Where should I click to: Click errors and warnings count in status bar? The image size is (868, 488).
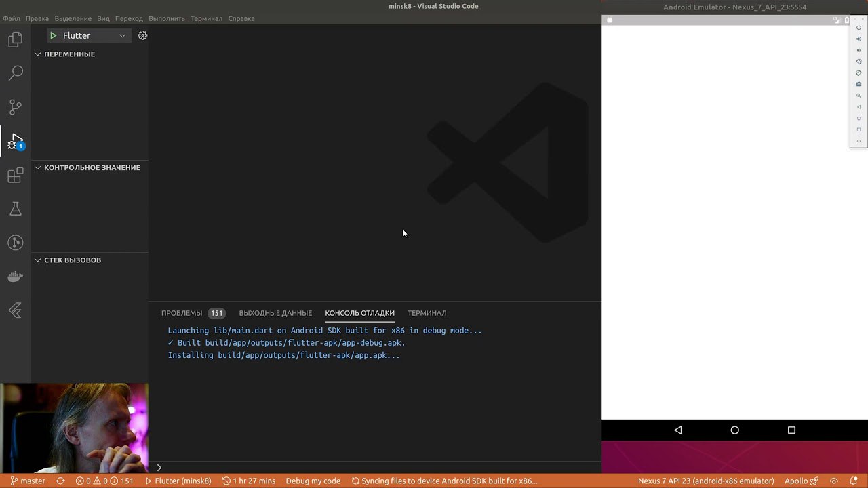104,481
